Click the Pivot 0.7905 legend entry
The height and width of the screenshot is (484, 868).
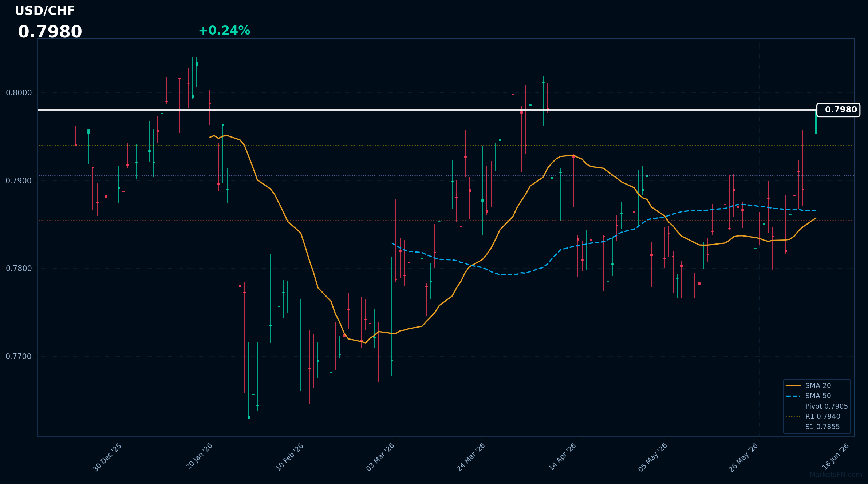(817, 406)
